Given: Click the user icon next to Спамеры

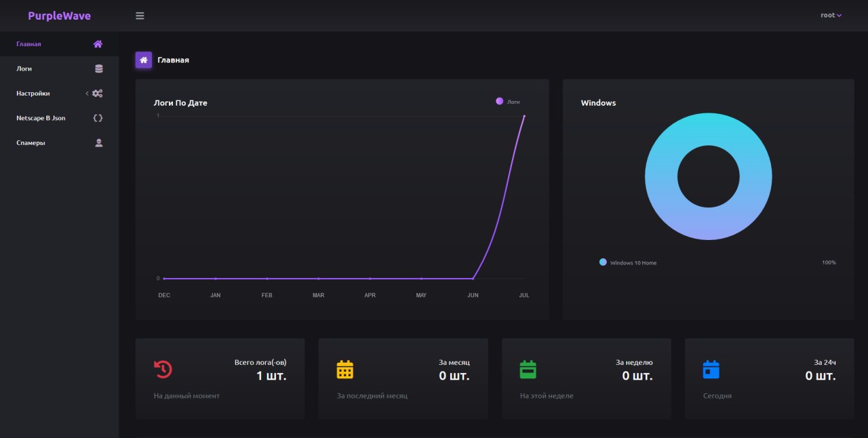Looking at the screenshot, I should [99, 143].
